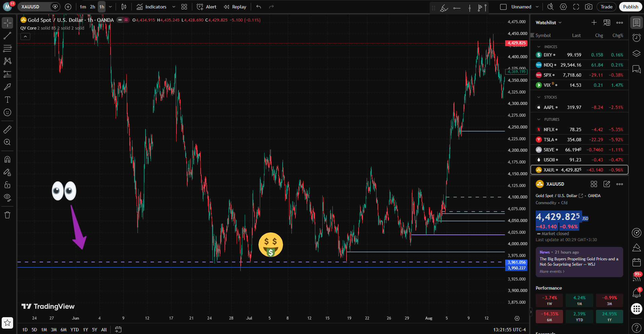Activate the zoom in tool

(7, 142)
